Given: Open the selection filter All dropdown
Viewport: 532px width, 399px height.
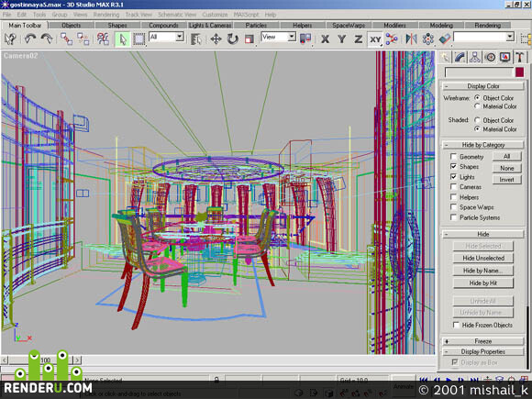Looking at the screenshot, I should tap(166, 37).
